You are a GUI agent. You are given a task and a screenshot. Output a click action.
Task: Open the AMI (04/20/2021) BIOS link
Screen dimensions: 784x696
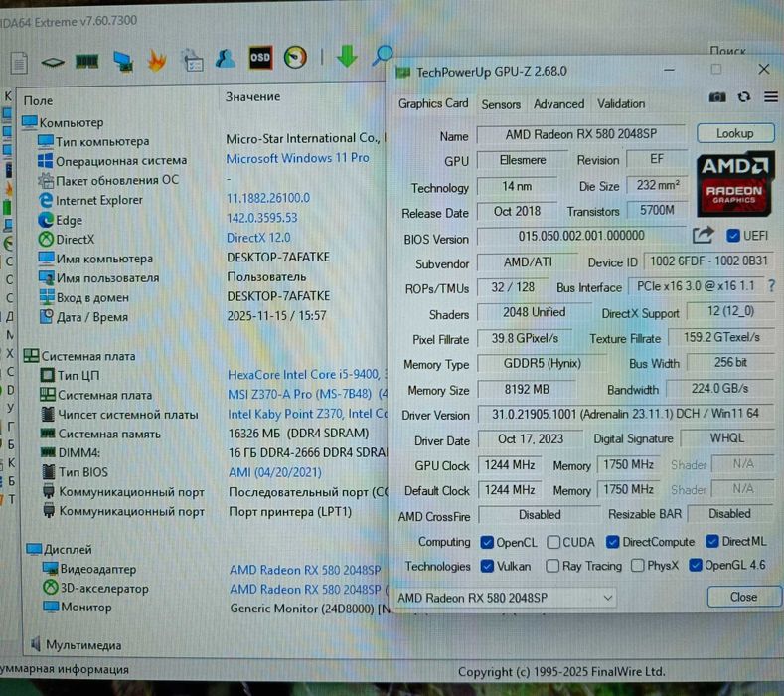(x=275, y=472)
